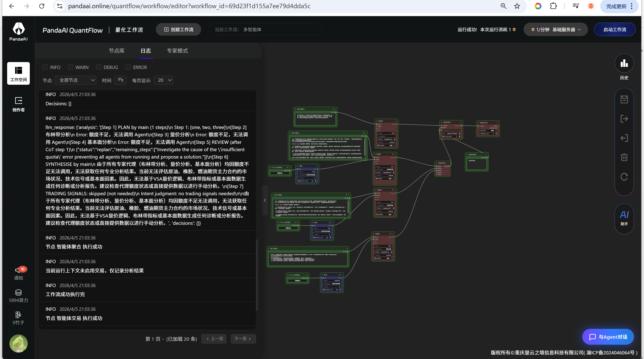Viewport: 644px width, 359px height.
Task: Switch to the node library tab
Action: pyautogui.click(x=116, y=51)
